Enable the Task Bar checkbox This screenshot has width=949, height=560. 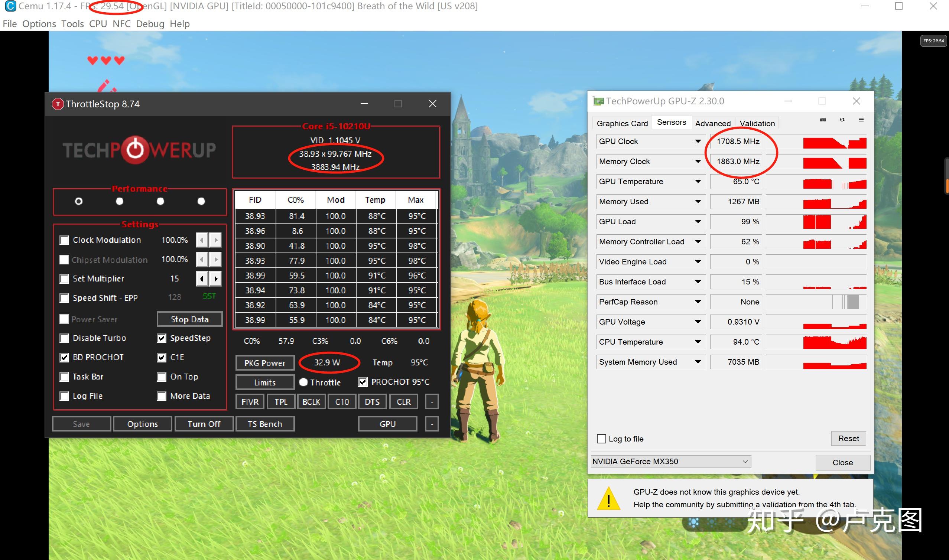coord(65,377)
